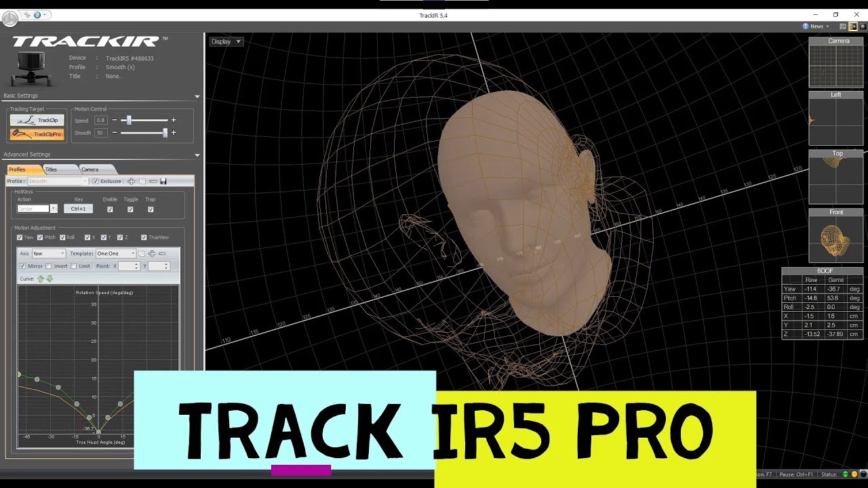Switch to 3D-view-only layout icon
The image size is (868, 488).
[863, 26]
